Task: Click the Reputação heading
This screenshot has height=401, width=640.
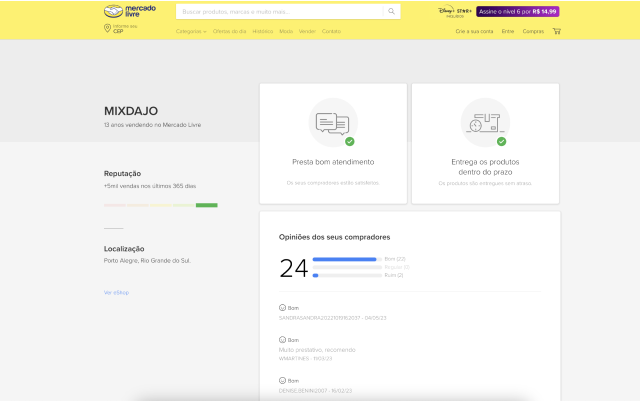Action: [122, 174]
